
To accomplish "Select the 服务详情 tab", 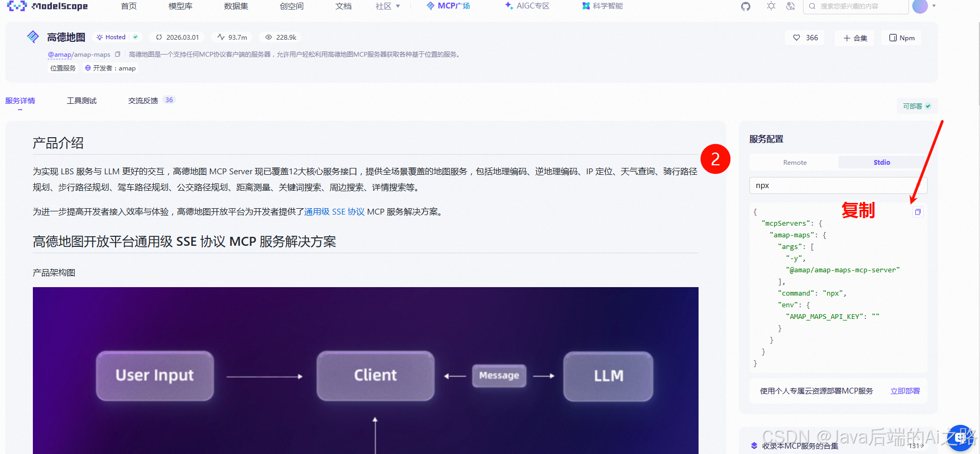I will click(x=20, y=101).
